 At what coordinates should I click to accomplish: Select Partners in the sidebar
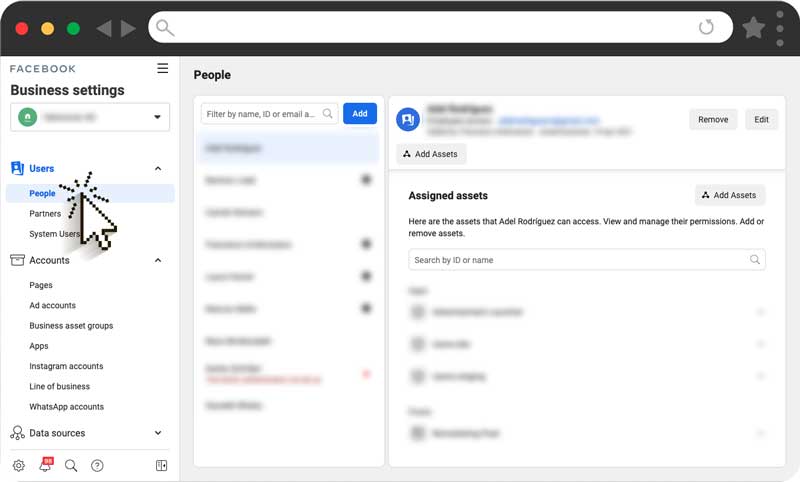tap(45, 214)
